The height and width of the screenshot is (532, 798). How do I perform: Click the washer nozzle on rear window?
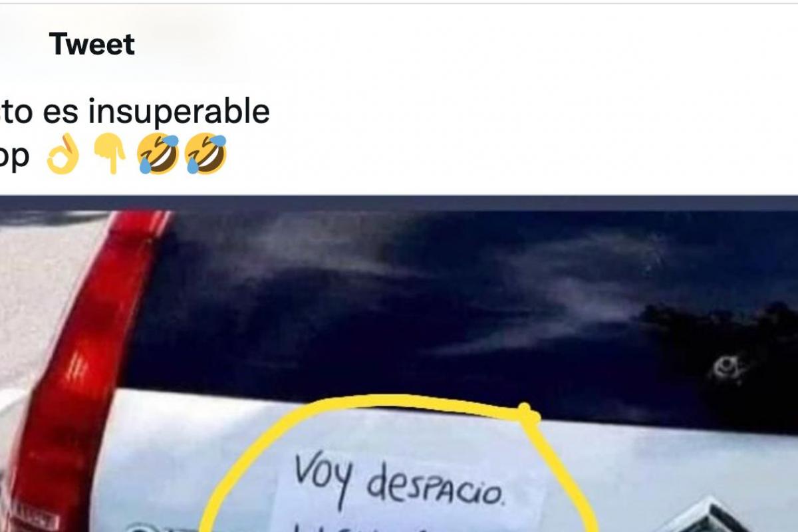tap(724, 368)
